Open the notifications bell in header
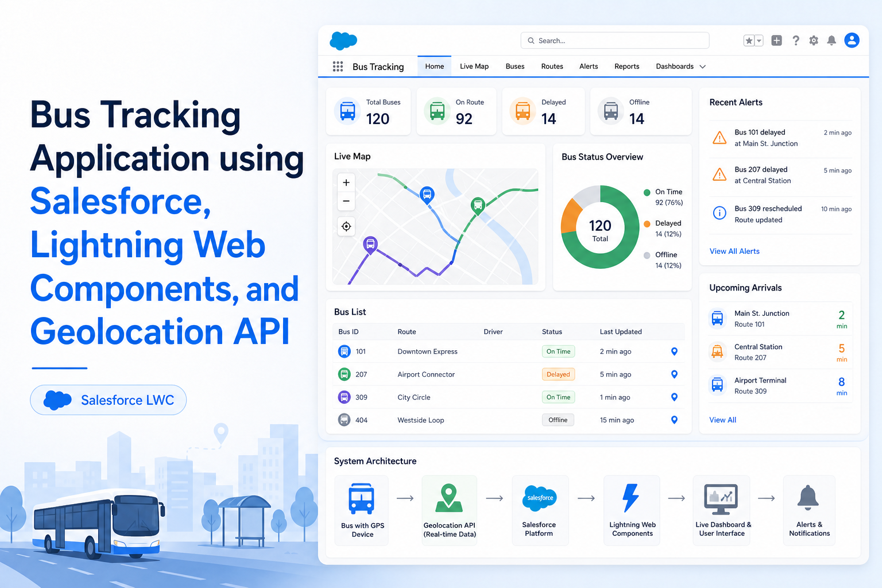Screen dimensions: 882x588 tap(831, 40)
